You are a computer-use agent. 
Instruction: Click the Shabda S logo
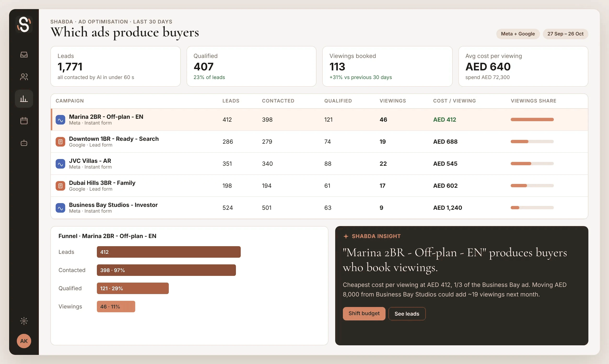(x=24, y=24)
